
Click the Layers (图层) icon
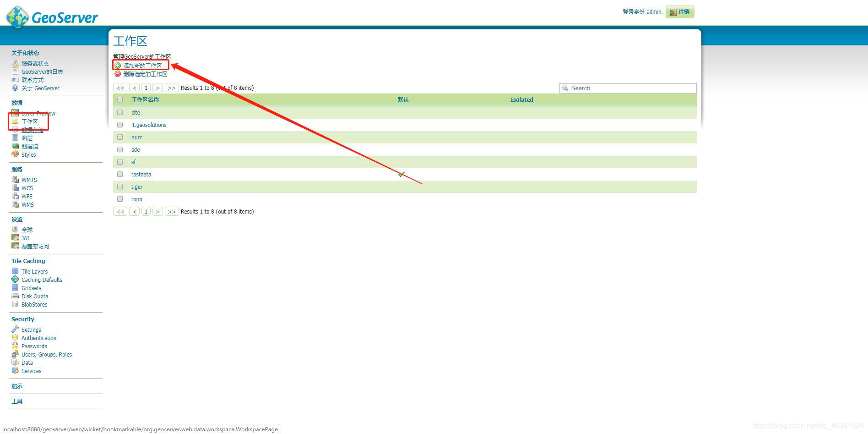(15, 138)
